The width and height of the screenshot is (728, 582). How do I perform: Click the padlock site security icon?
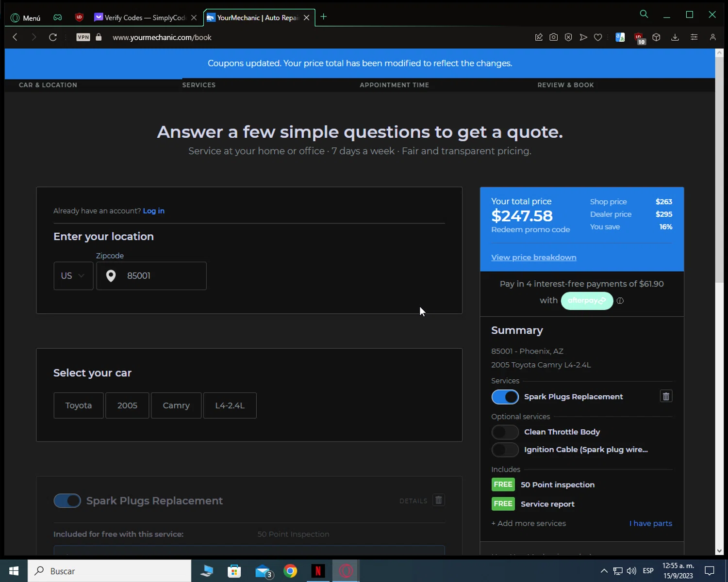pyautogui.click(x=99, y=37)
